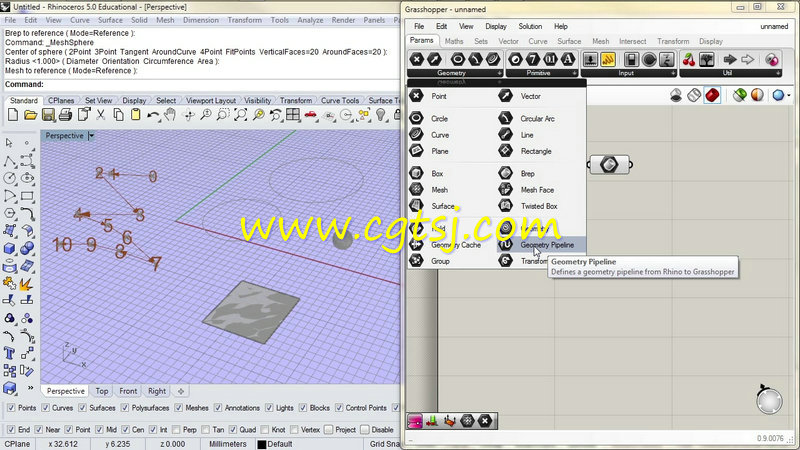Enable the Perp object snap
The height and width of the screenshot is (450, 800).
coord(177,430)
